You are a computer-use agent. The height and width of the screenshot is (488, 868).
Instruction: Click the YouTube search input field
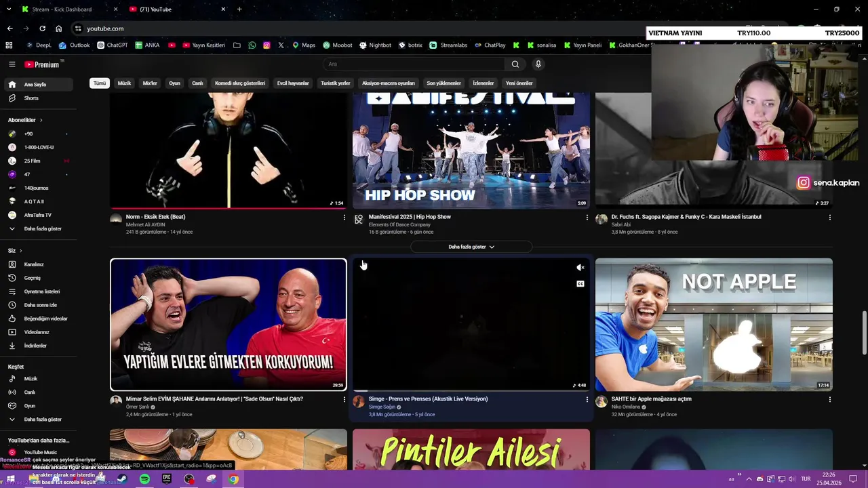(x=414, y=64)
